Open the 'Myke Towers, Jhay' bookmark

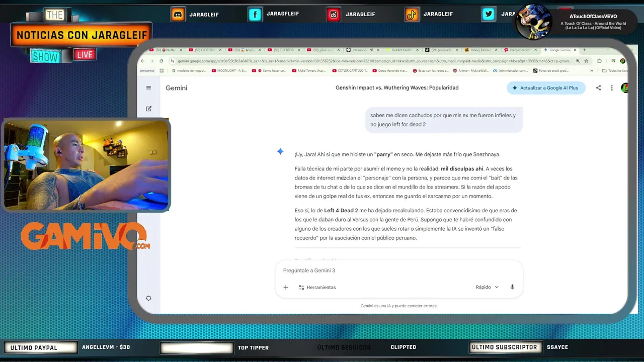click(308, 71)
